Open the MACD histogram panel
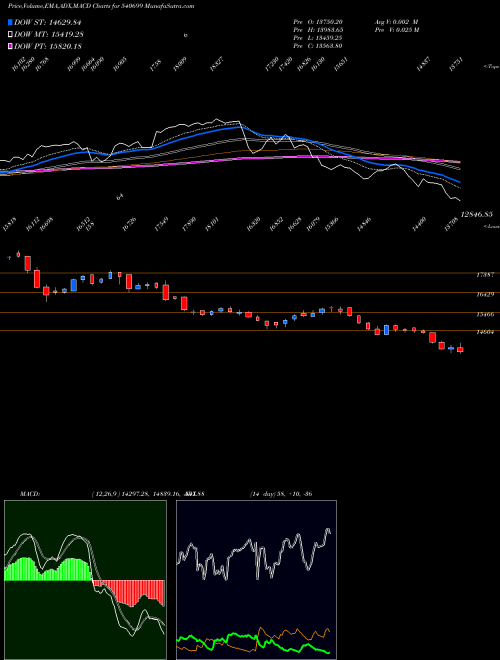 tap(85, 580)
